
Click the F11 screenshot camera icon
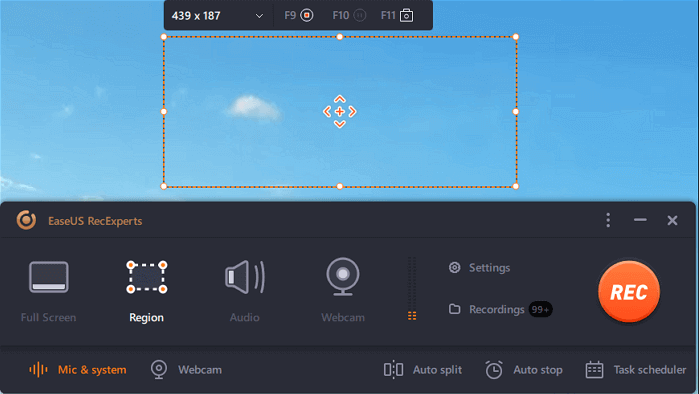point(406,16)
